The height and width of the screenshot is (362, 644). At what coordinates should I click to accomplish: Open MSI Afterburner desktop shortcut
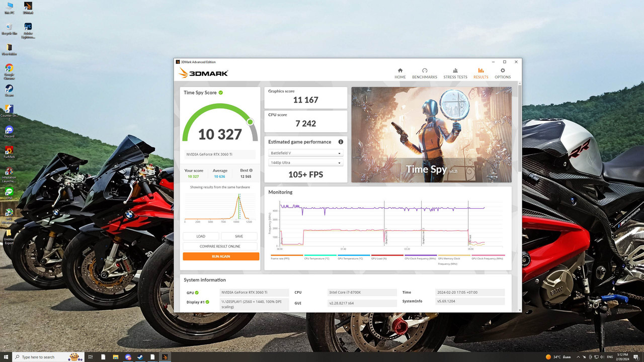tap(9, 215)
